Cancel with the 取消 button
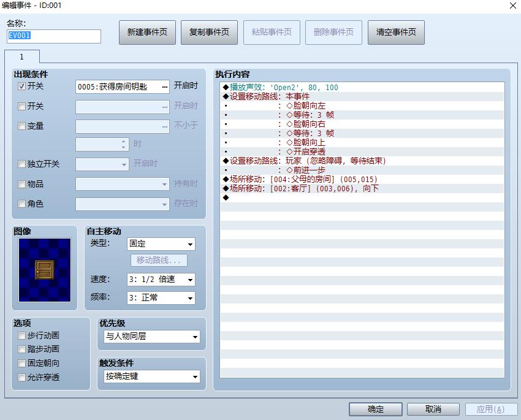The height and width of the screenshot is (420, 521). coord(433,409)
